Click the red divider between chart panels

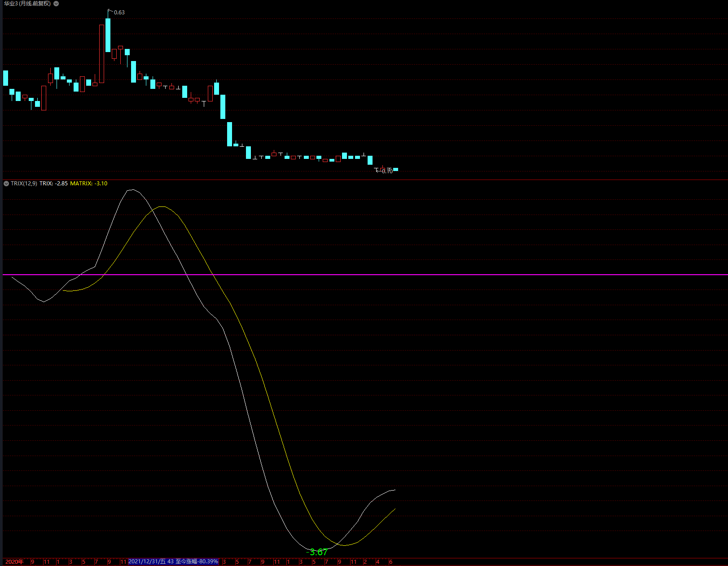(365, 180)
